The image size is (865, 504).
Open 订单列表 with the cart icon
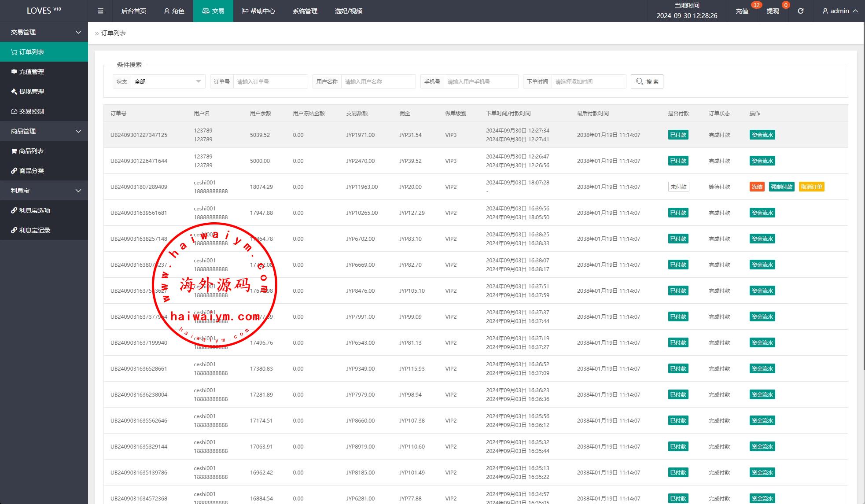point(32,52)
